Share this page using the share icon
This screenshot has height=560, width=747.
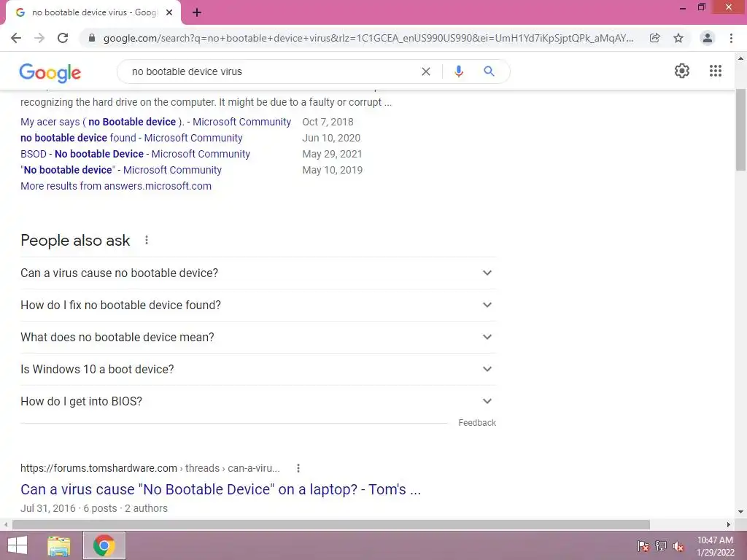(655, 38)
